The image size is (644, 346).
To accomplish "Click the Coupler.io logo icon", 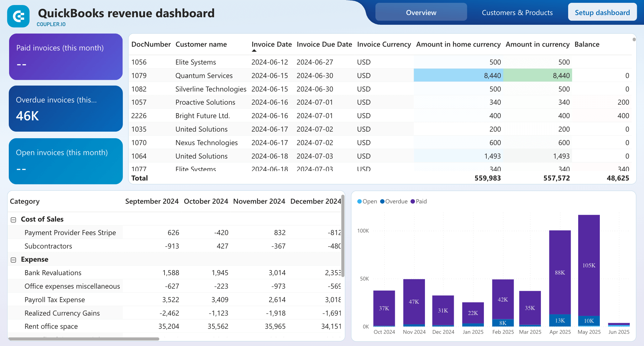I will (x=18, y=16).
